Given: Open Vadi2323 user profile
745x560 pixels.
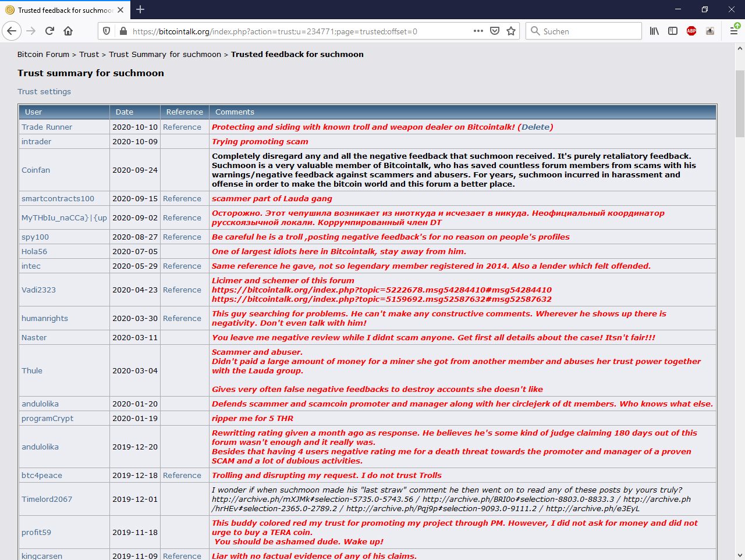Looking at the screenshot, I should click(x=38, y=290).
